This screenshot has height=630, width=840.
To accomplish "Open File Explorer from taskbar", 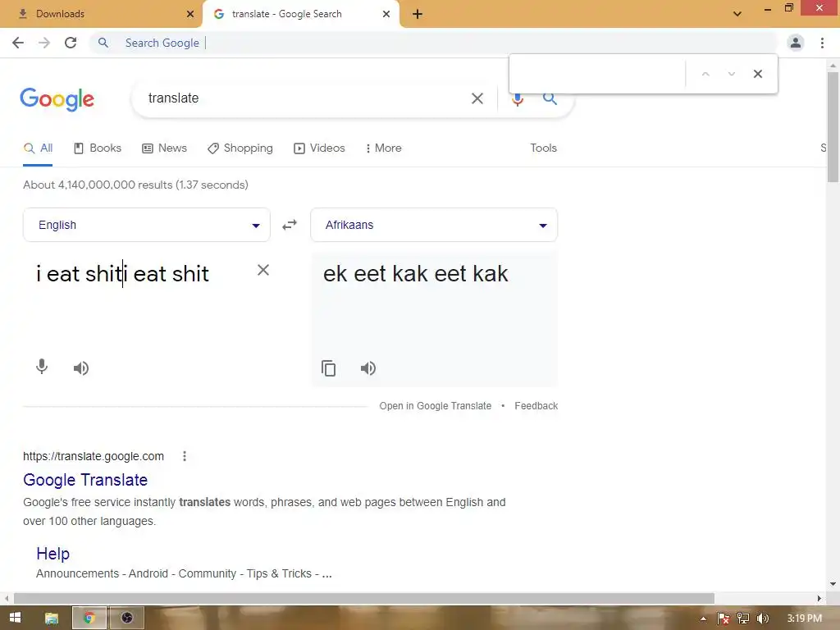I will point(52,618).
